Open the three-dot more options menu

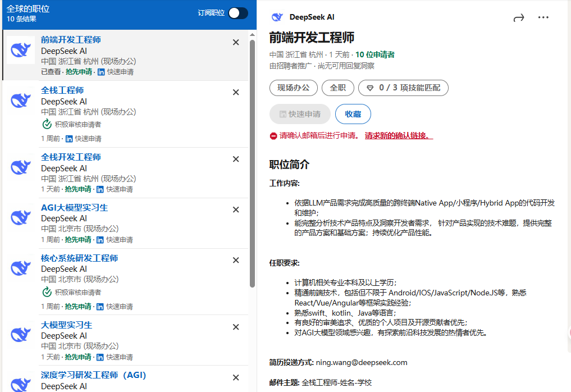tap(543, 17)
